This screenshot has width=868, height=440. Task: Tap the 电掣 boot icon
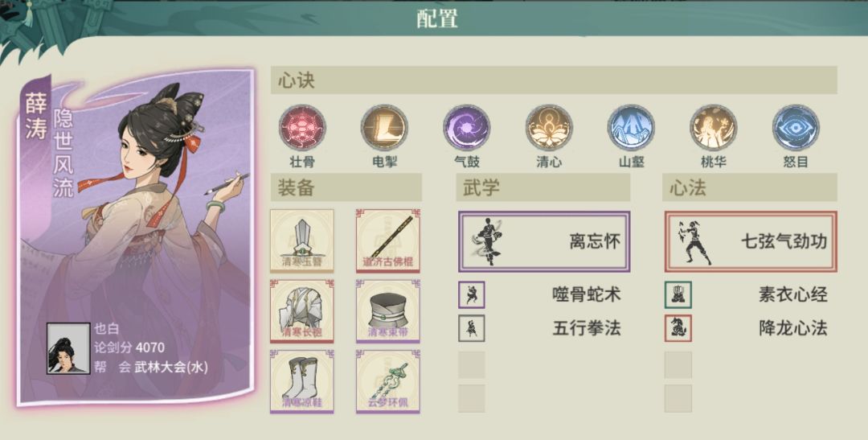tap(384, 128)
